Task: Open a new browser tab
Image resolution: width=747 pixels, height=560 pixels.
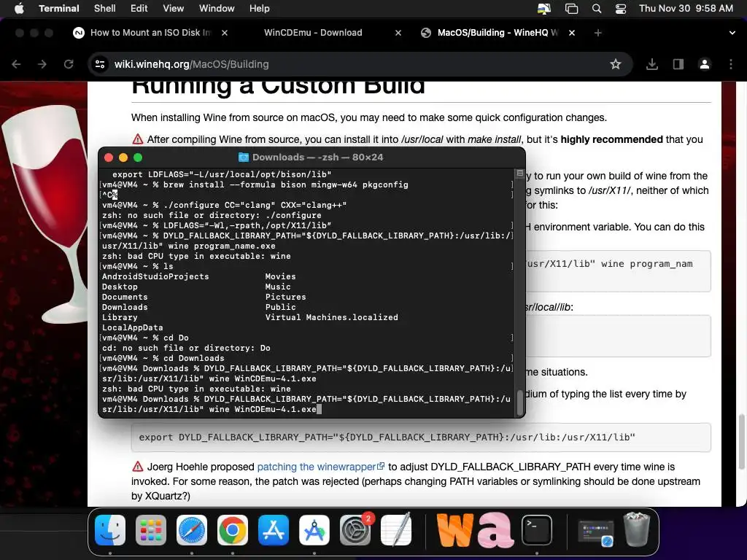Action: [598, 33]
